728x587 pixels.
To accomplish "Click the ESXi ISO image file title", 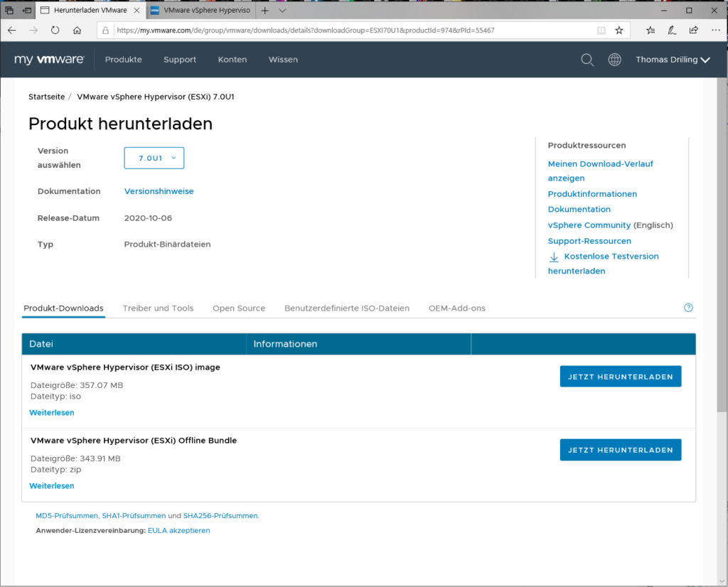I will pos(125,367).
